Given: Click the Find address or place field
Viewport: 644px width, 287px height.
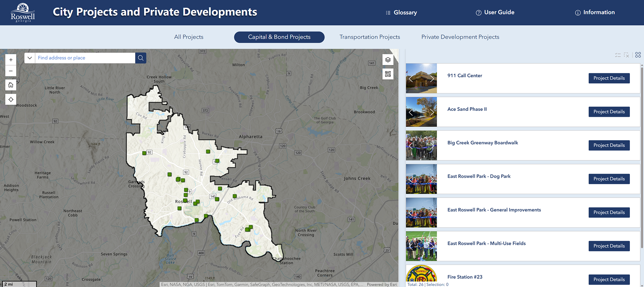Looking at the screenshot, I should (x=85, y=58).
